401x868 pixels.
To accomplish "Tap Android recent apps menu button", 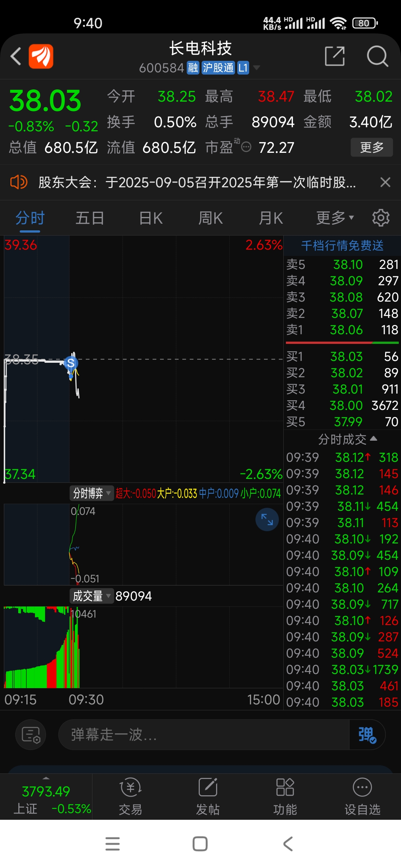I will coord(113,844).
